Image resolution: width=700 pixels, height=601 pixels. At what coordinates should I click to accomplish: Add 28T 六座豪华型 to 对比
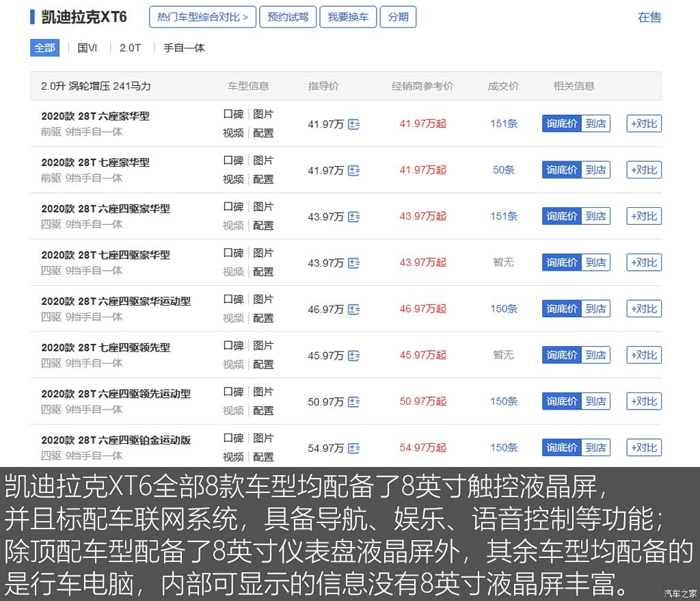644,124
